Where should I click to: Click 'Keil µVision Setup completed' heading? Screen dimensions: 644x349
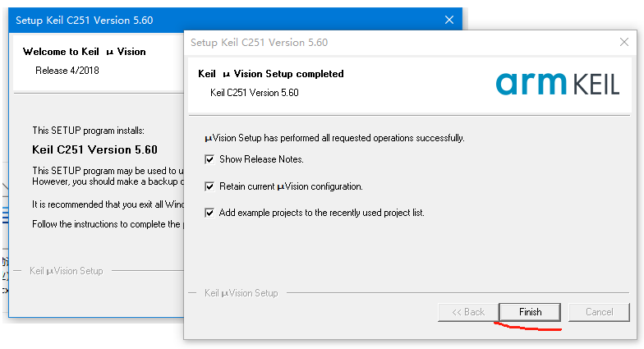(x=271, y=74)
